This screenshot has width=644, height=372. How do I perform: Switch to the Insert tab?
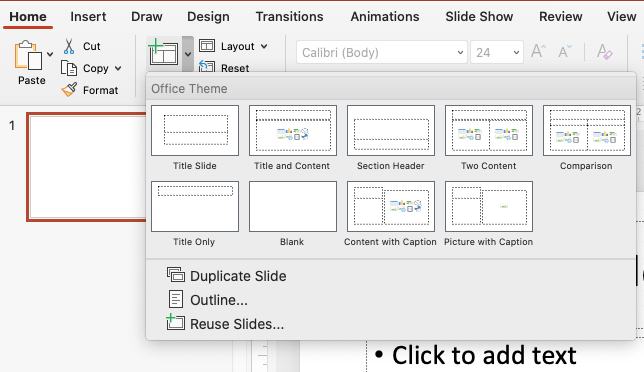(88, 16)
